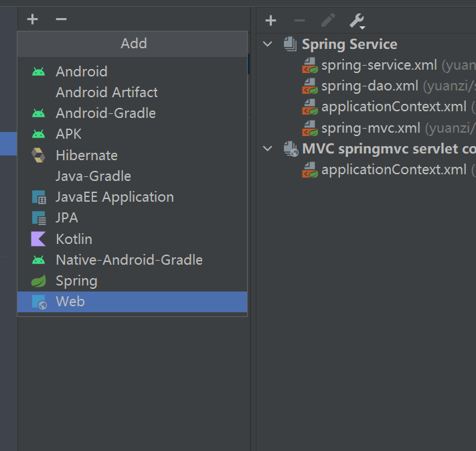Click the pencil edit icon
Viewport: 476px width, 451px height.
tap(328, 21)
